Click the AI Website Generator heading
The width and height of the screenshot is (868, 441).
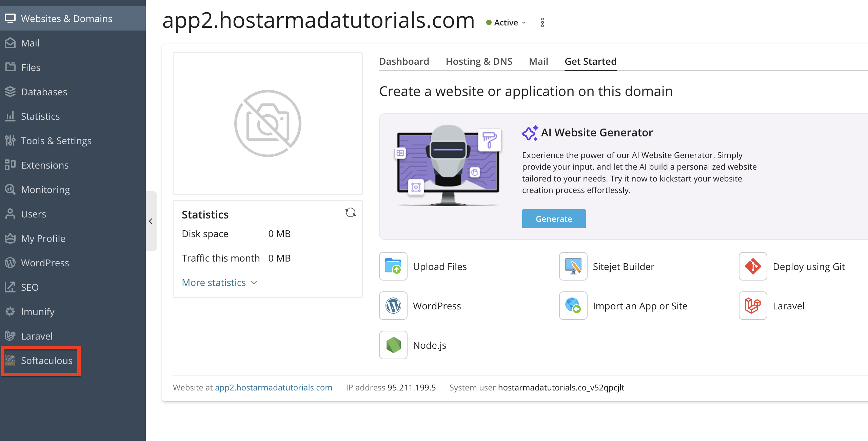point(597,132)
